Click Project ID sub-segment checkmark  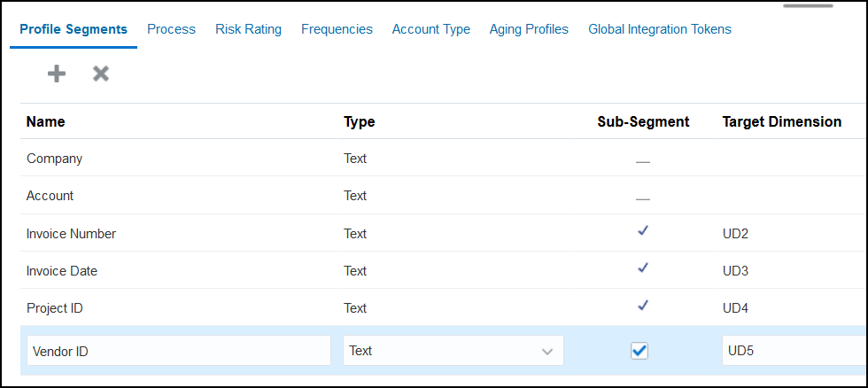pos(643,306)
